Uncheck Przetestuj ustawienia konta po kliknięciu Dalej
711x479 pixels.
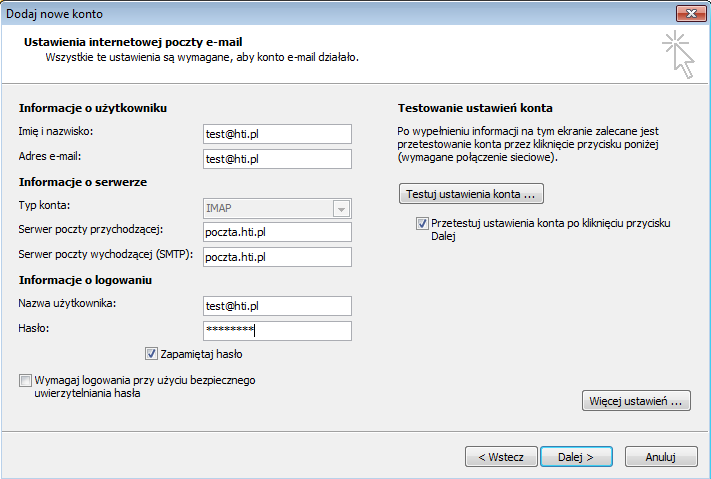(x=422, y=223)
